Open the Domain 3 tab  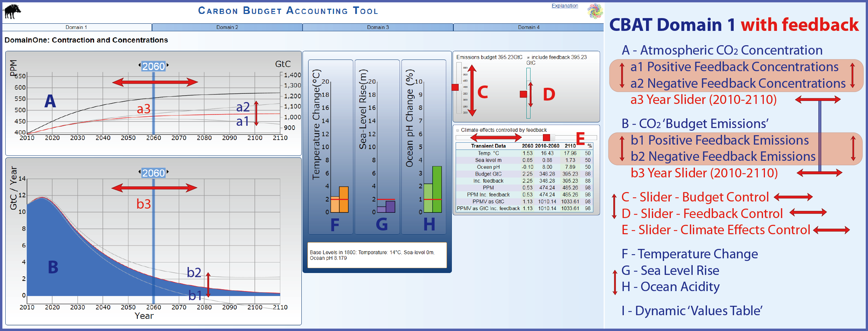(378, 27)
